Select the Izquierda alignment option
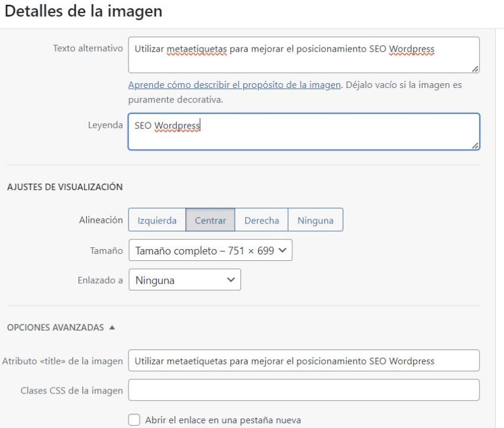The width and height of the screenshot is (504, 428). pos(158,219)
